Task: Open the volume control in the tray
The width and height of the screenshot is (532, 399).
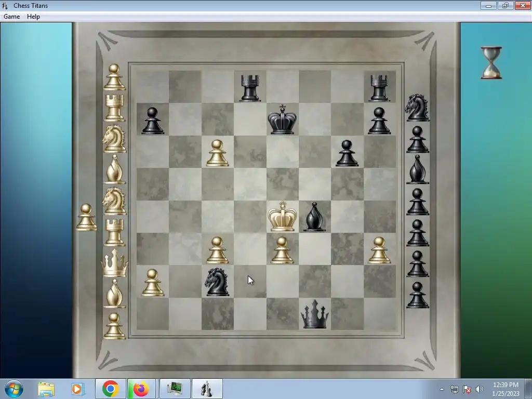Action: coord(480,389)
